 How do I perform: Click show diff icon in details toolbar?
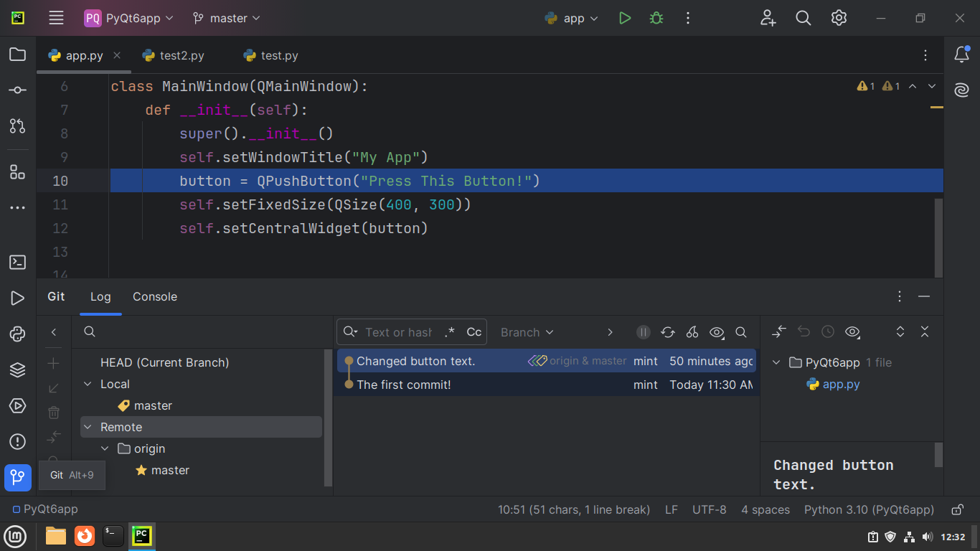point(779,331)
